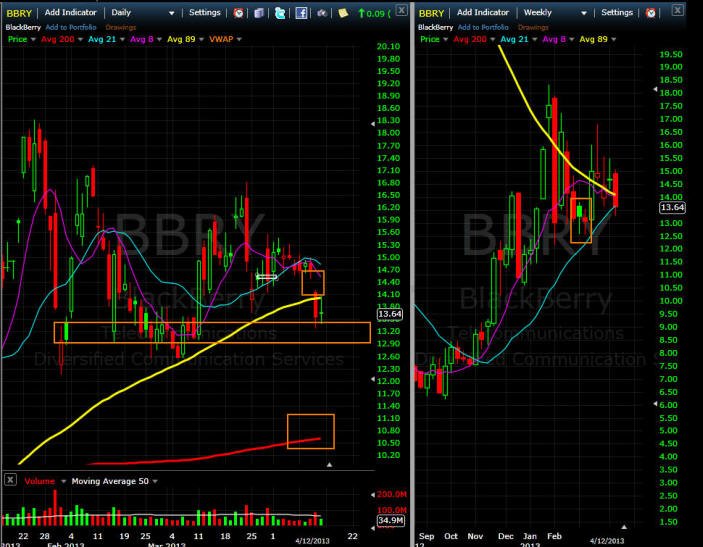Share Daily chart via Twitter icon
Screen dimensions: 703x547
[280, 13]
